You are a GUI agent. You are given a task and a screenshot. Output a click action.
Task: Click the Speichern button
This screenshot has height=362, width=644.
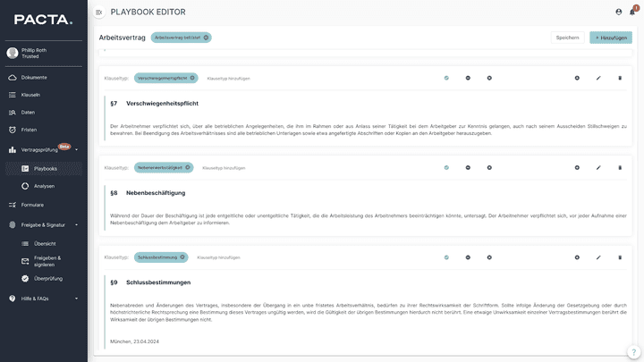(567, 38)
